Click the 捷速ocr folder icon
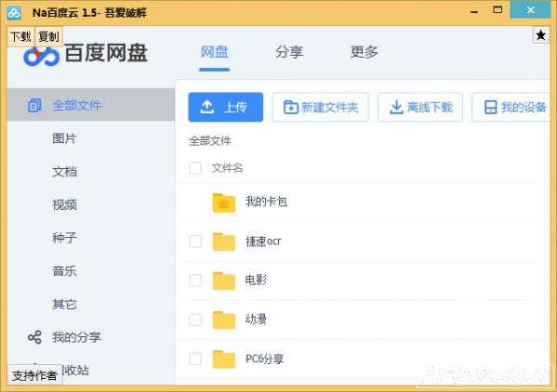The height and width of the screenshot is (392, 557). click(x=224, y=242)
